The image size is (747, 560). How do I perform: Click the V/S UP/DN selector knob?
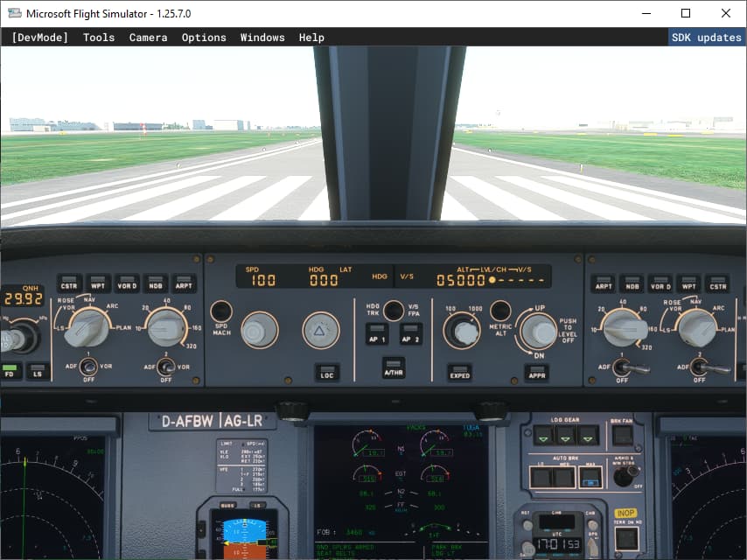[540, 331]
